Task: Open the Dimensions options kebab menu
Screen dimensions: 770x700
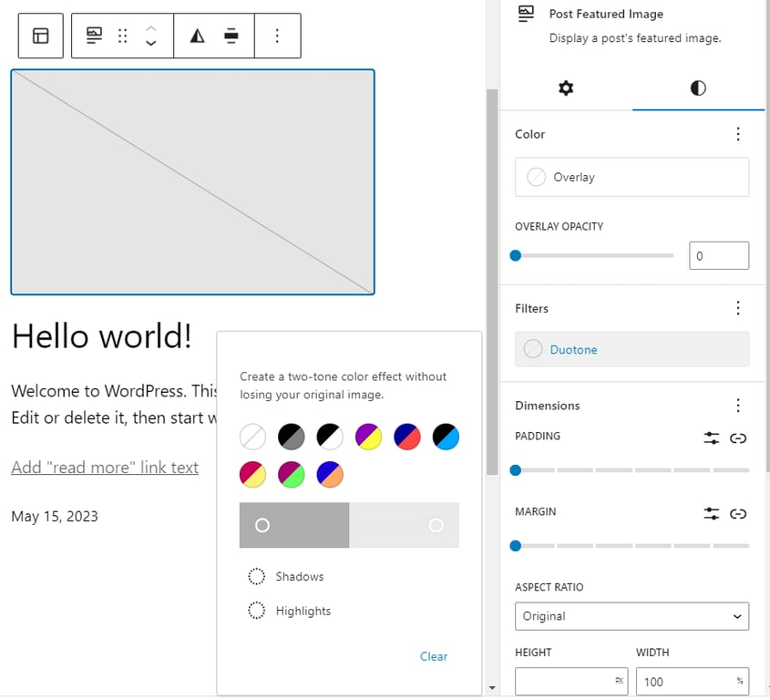Action: pos(738,405)
